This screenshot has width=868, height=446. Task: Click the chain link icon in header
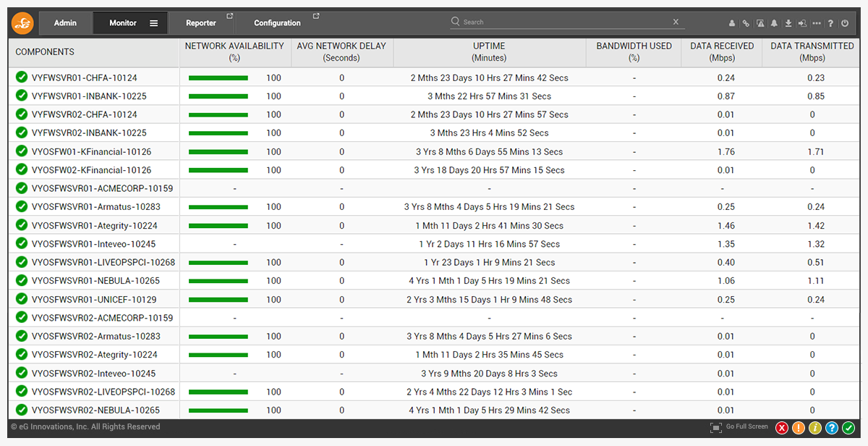pos(746,23)
